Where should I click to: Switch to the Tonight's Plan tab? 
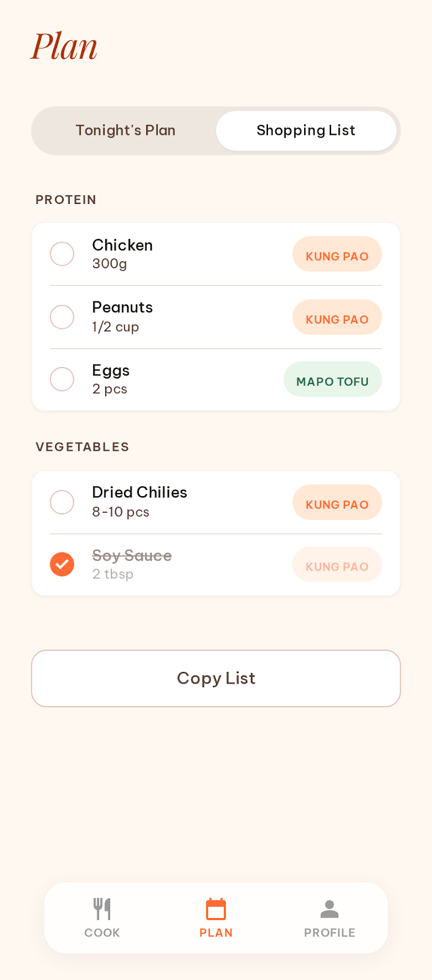coord(125,130)
